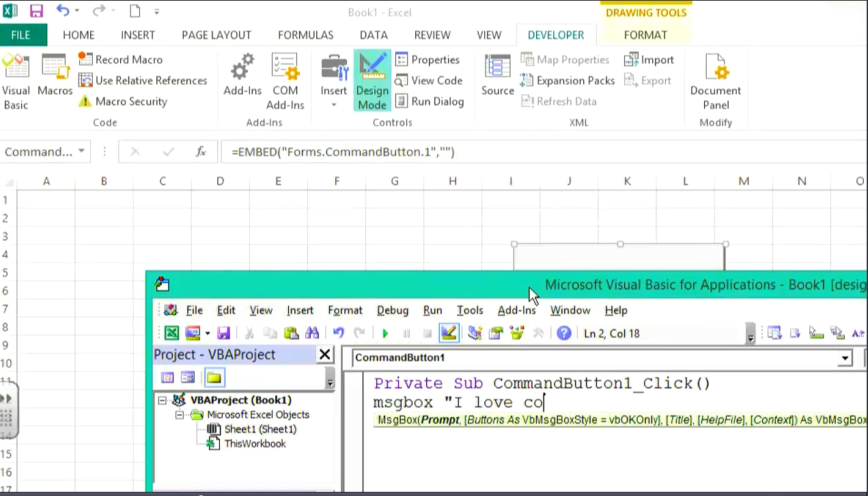Open the Document Panel
868x496 pixels.
tap(716, 81)
